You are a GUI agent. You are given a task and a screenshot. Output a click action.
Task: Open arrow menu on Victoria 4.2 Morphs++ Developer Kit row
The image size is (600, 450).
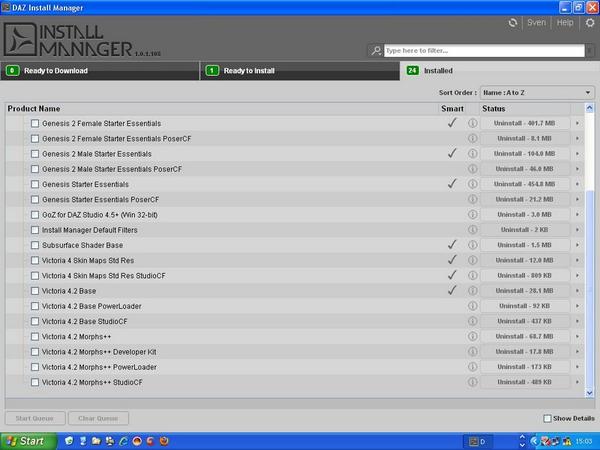point(577,352)
